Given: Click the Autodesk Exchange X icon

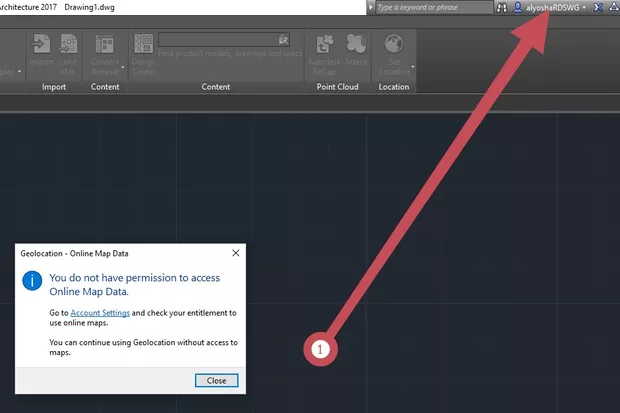Looking at the screenshot, I should 598,7.
